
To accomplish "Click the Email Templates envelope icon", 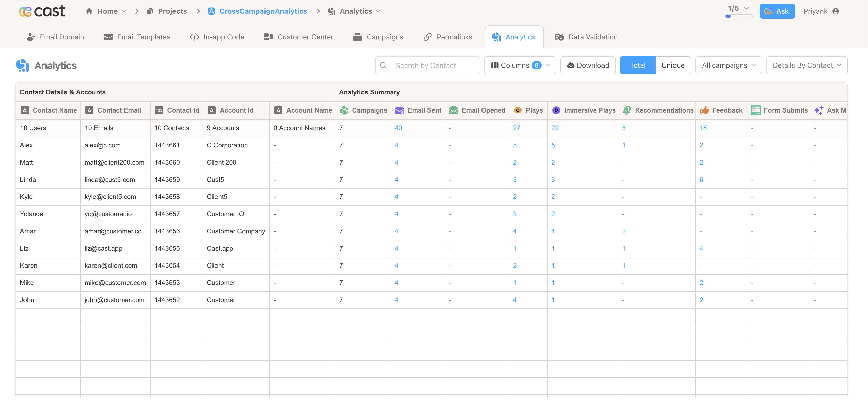I will (x=108, y=37).
